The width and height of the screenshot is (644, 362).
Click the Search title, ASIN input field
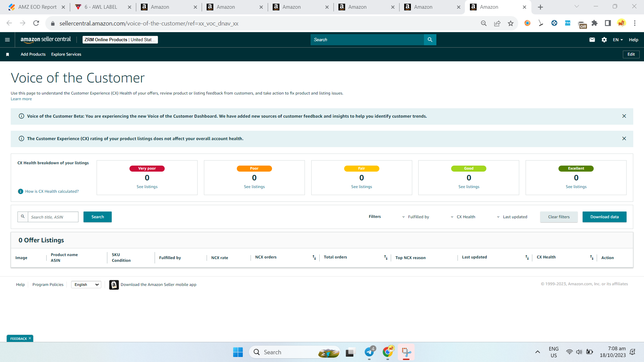pos(53,217)
